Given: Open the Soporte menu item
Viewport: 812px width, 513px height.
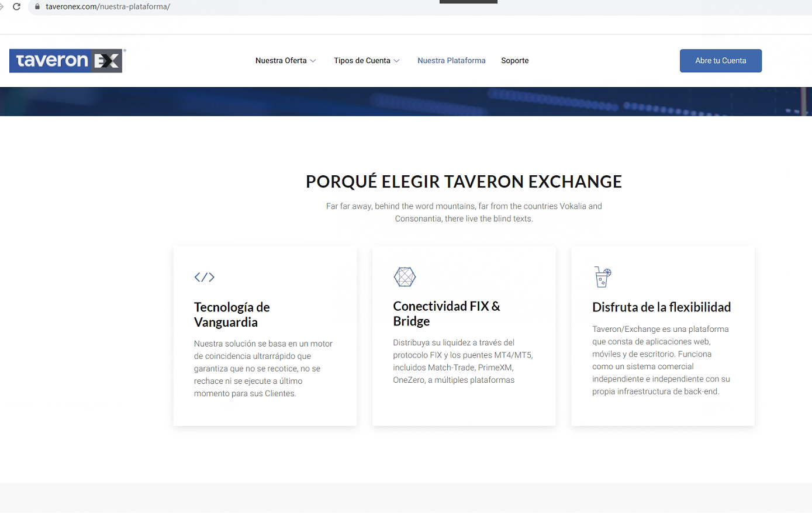Looking at the screenshot, I should 515,61.
